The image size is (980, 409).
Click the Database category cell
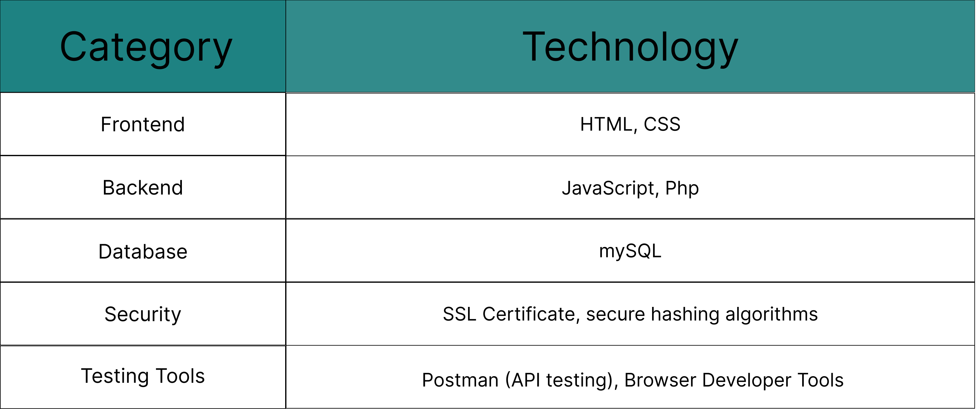coord(143,251)
